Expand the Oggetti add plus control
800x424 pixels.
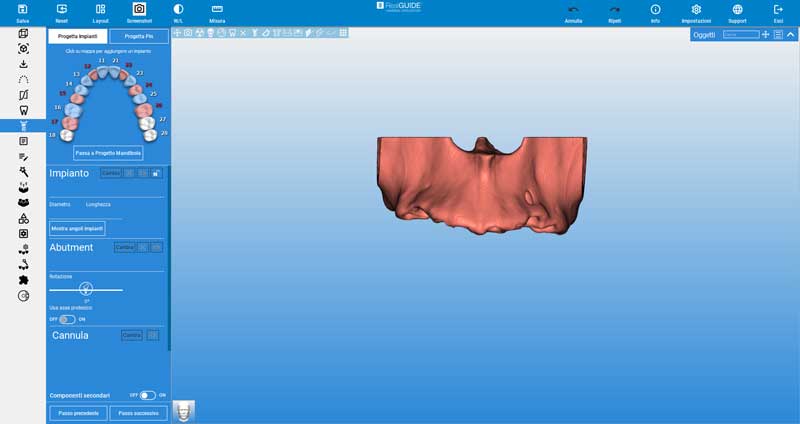(x=766, y=35)
